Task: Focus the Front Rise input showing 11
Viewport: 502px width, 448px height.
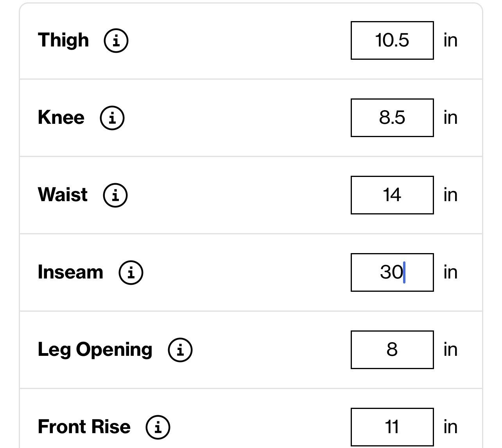Action: pyautogui.click(x=392, y=427)
